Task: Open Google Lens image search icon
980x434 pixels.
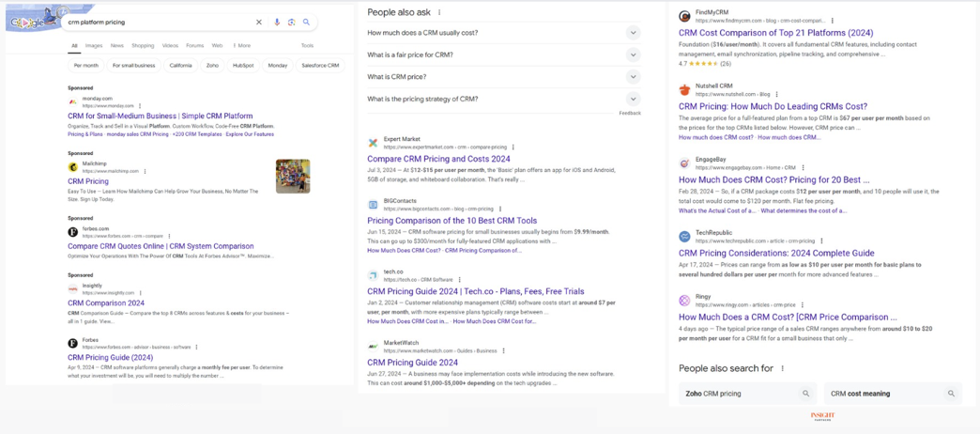Action: (x=291, y=22)
